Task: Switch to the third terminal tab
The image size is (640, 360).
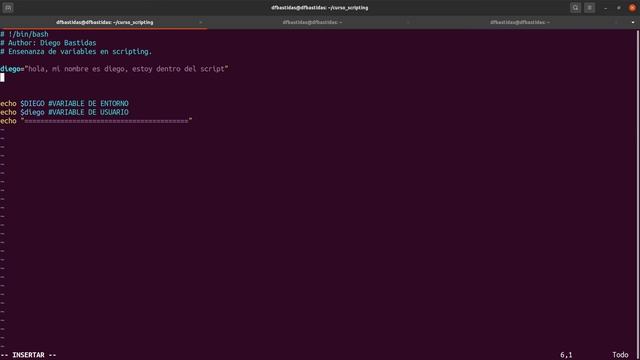Action: click(x=520, y=22)
